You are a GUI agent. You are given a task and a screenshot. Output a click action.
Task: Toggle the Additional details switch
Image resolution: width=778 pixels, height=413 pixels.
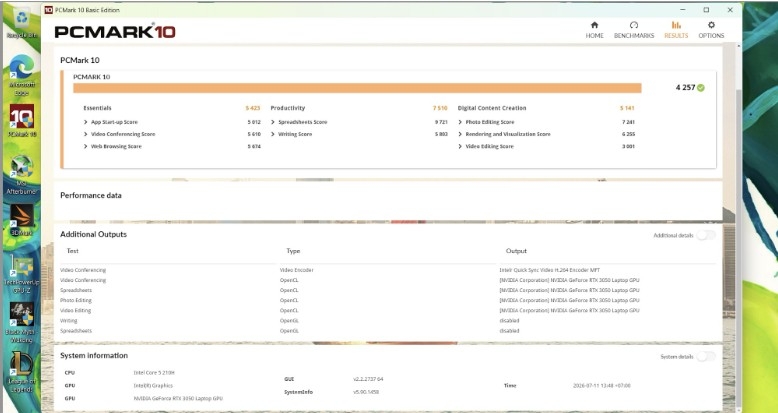point(706,235)
